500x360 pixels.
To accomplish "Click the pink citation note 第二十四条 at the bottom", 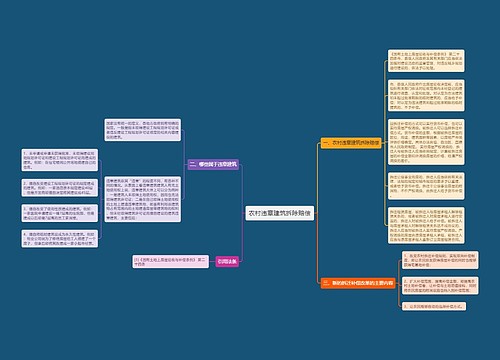I will (171, 262).
